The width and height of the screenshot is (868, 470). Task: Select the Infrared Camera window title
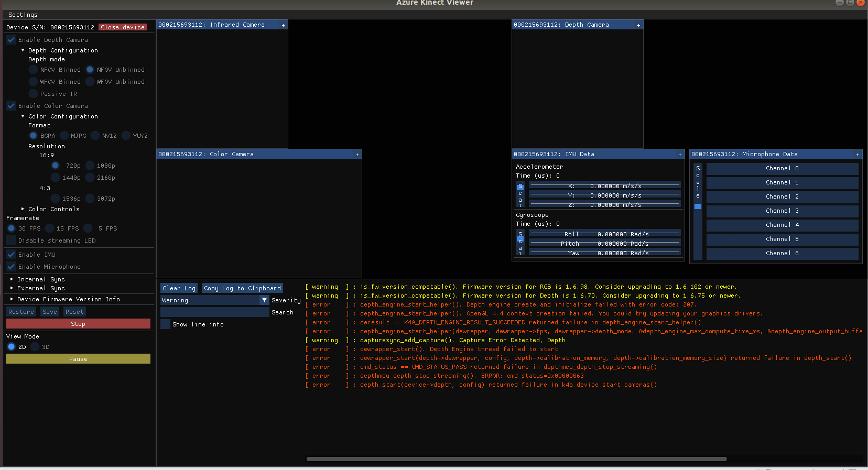211,25
